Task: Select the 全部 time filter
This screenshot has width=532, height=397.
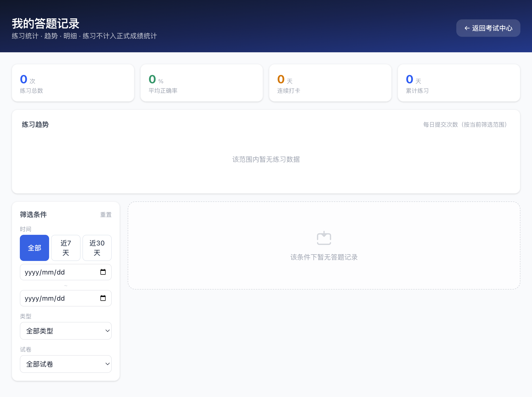Action: pos(34,248)
